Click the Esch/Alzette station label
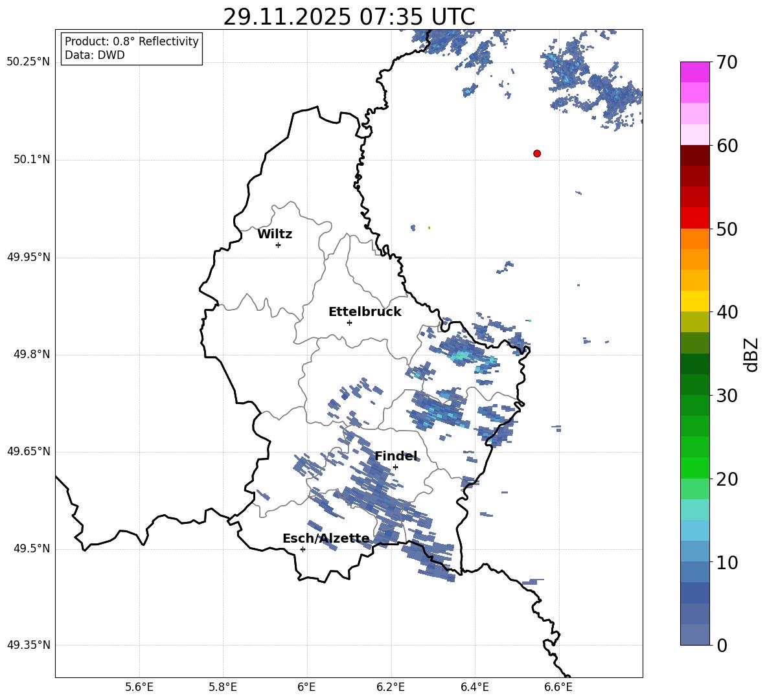 coord(326,539)
